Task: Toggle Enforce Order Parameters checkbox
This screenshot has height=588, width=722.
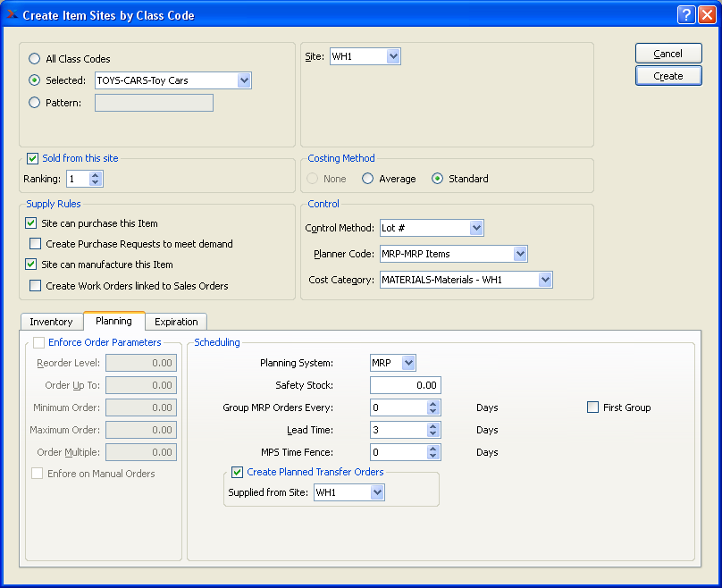Action: click(38, 342)
